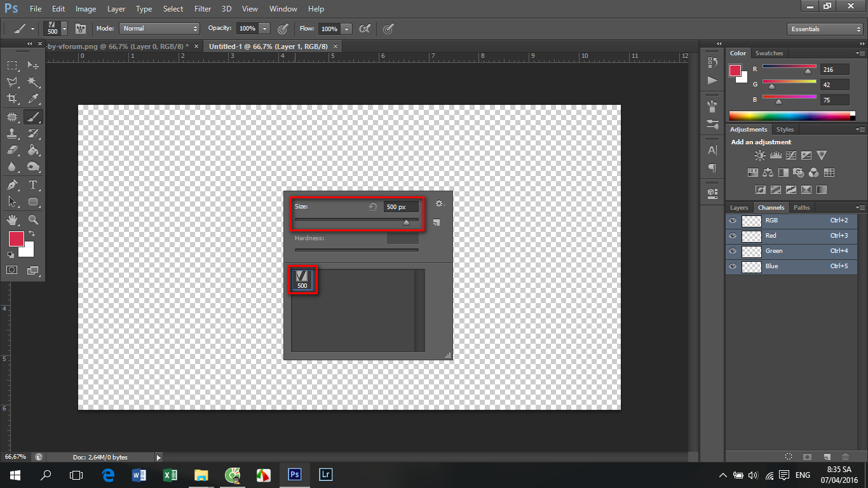
Task: Open the Color panel flyout menu
Action: [x=860, y=53]
